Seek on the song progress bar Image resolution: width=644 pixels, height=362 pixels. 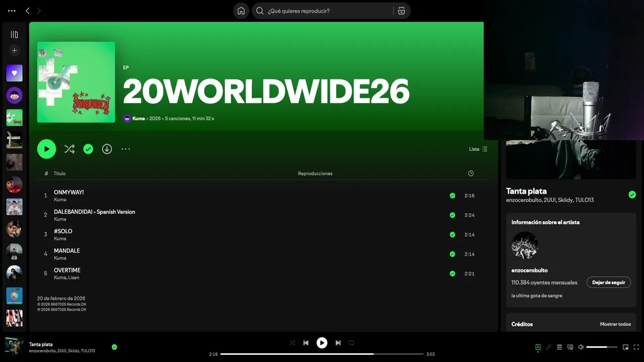322,354
